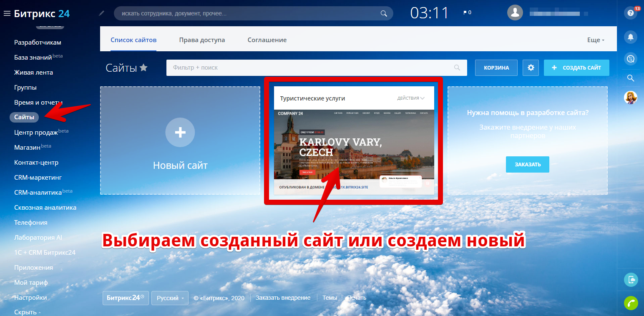Screen dimensions: 644x316
Task: Open Мой тариф menu item
Action: tap(31, 283)
